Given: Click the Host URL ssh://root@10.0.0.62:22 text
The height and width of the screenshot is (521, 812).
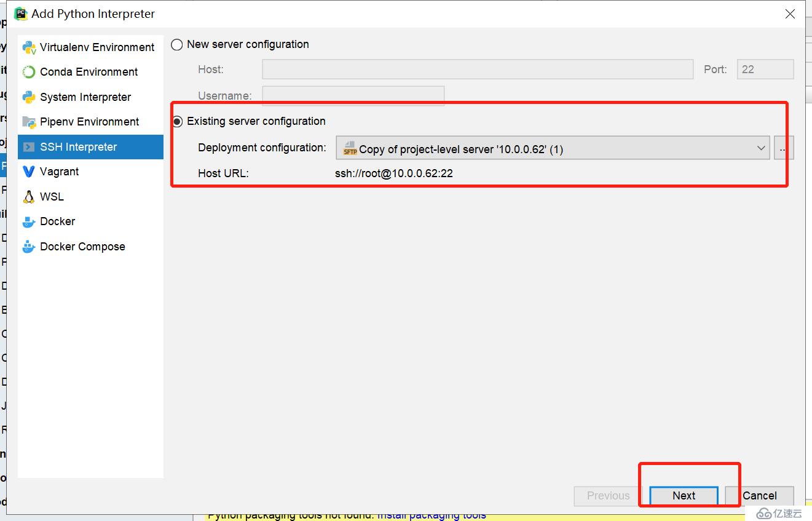Looking at the screenshot, I should click(394, 173).
